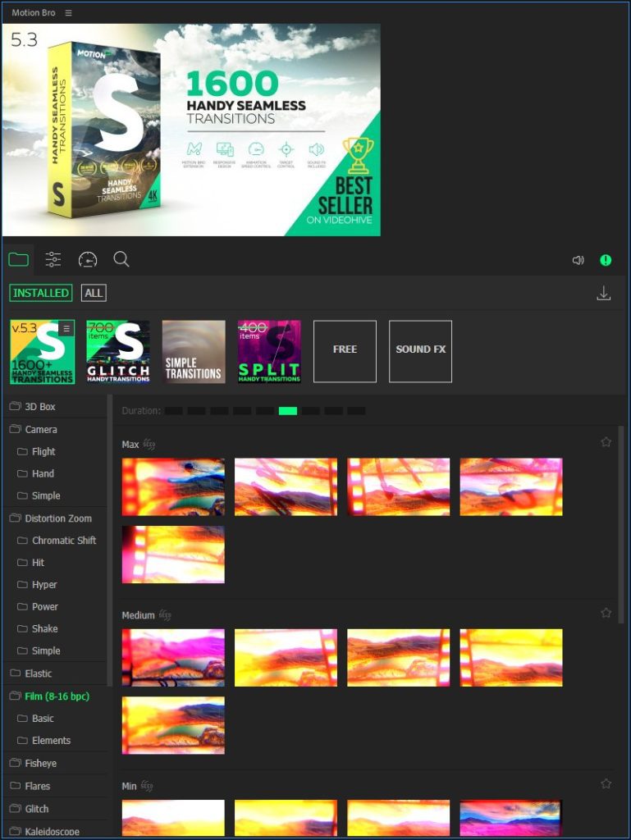Favorite the Max group with star icon
The image size is (631, 840).
(x=606, y=442)
